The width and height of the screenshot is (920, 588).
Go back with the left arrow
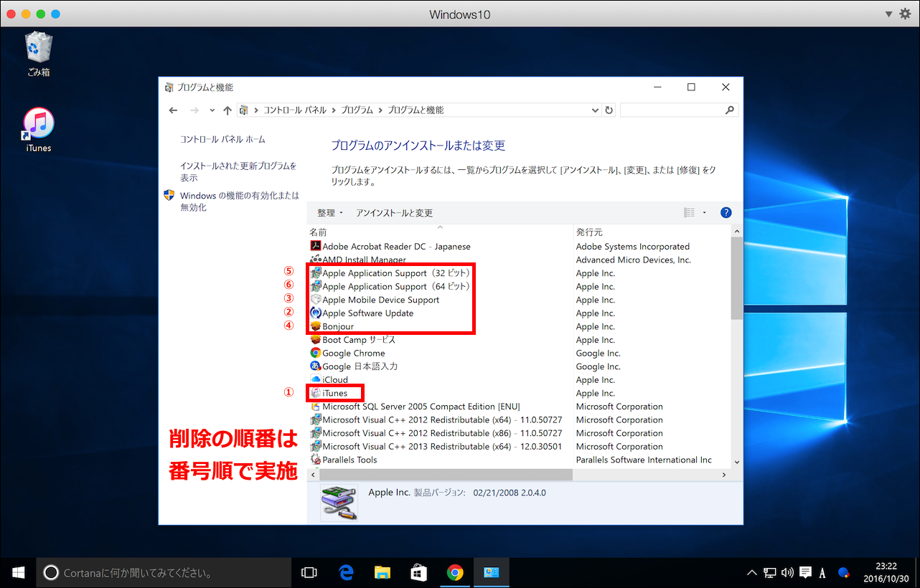[173, 110]
